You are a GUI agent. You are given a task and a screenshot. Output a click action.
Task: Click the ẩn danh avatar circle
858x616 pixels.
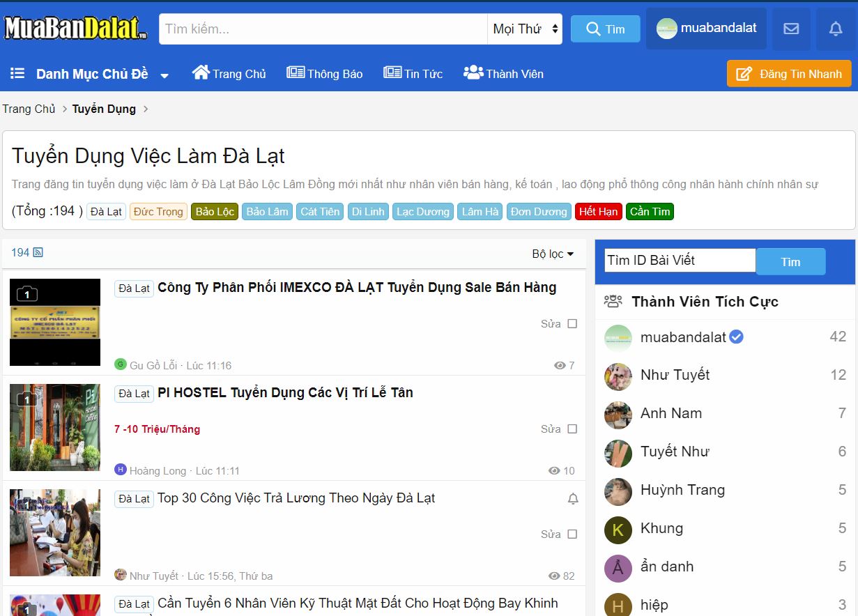(618, 568)
